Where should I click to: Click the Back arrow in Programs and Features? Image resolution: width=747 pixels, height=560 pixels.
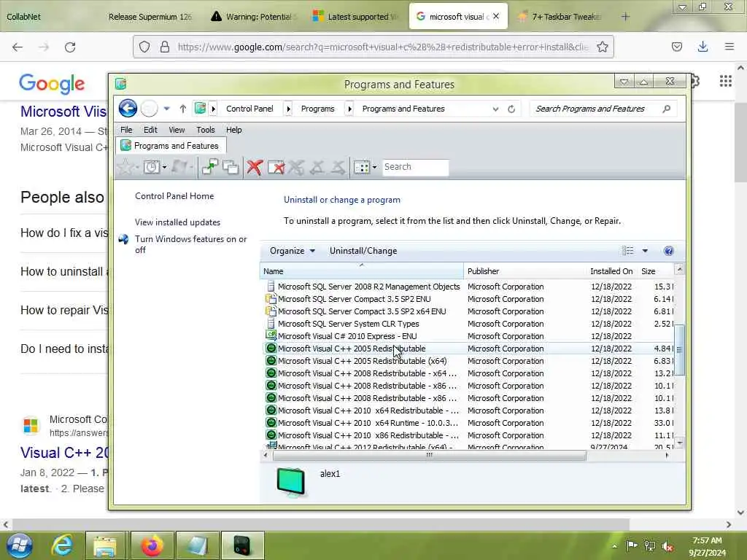click(128, 109)
